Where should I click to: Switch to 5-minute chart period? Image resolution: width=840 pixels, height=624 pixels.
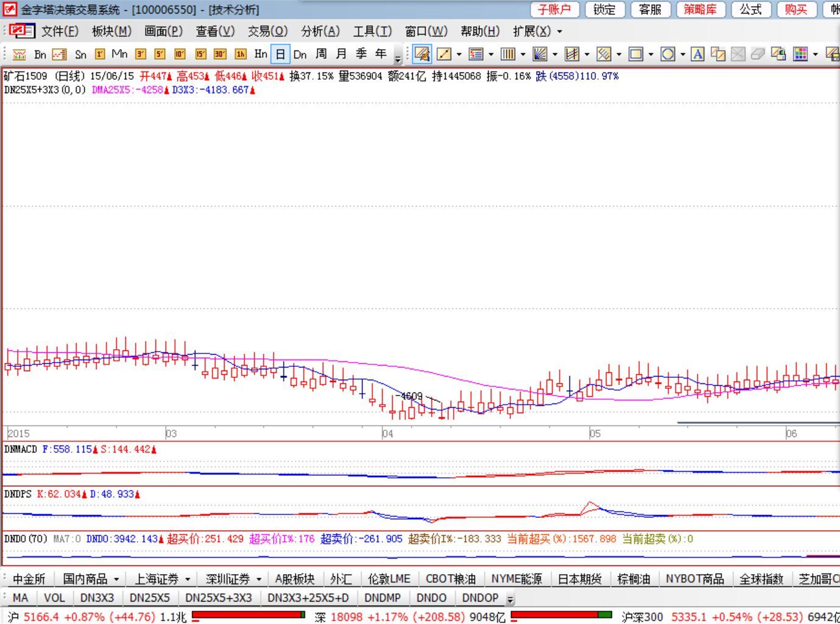(160, 54)
